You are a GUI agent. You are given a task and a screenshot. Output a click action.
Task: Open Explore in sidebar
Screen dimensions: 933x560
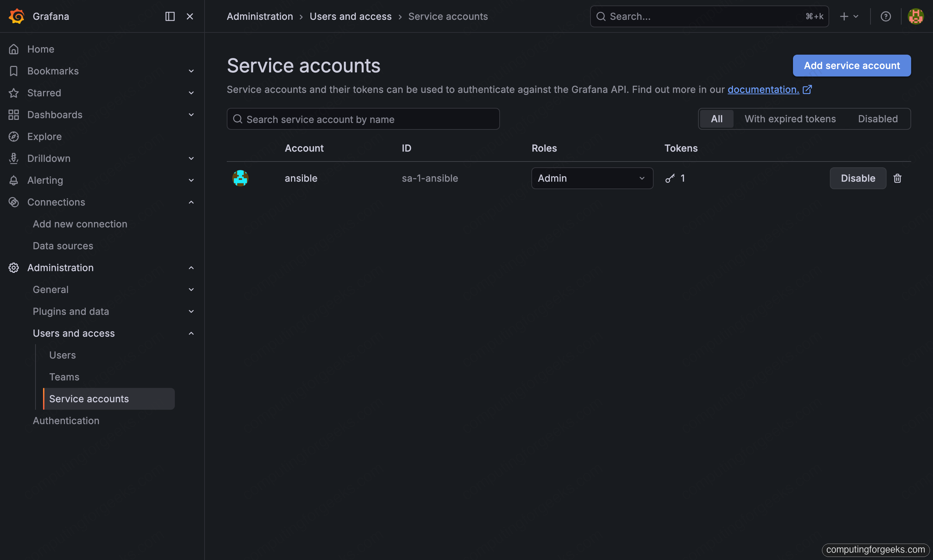[44, 137]
